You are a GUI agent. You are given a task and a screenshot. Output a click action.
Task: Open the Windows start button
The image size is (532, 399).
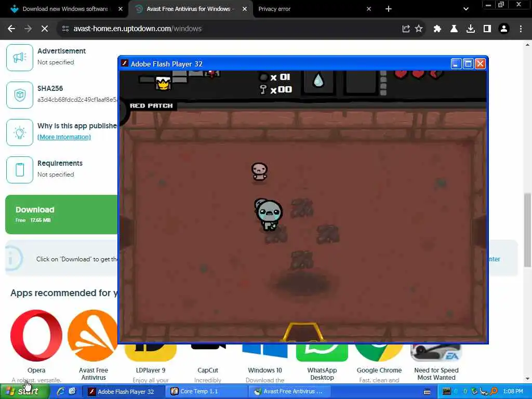pyautogui.click(x=24, y=391)
